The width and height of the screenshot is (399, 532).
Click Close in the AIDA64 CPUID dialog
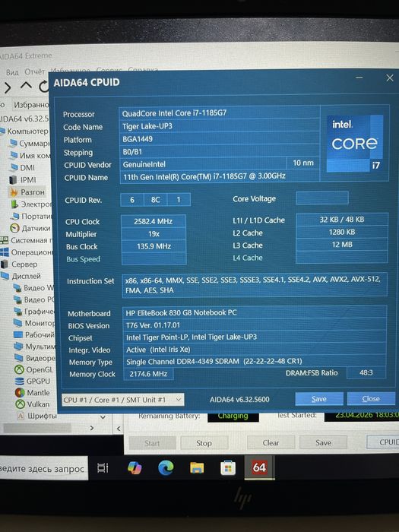pos(371,399)
